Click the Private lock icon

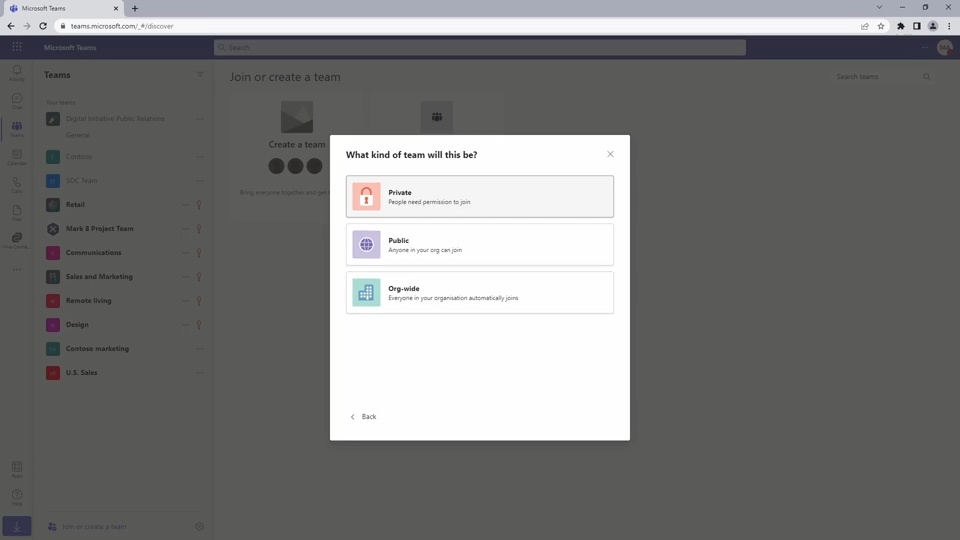(x=366, y=197)
